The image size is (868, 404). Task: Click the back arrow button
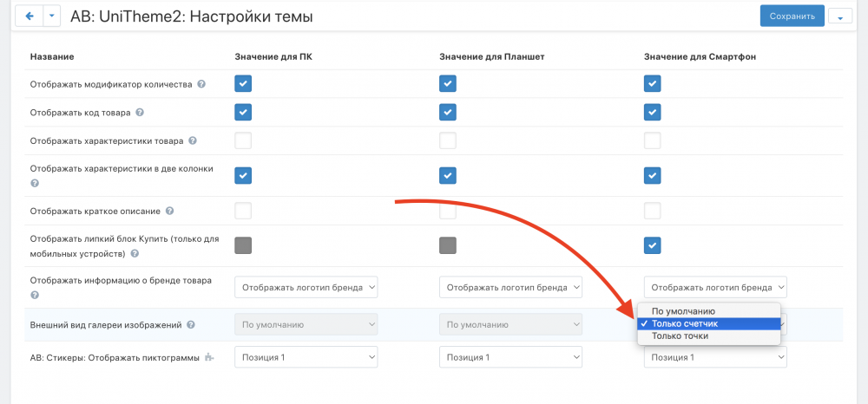30,16
